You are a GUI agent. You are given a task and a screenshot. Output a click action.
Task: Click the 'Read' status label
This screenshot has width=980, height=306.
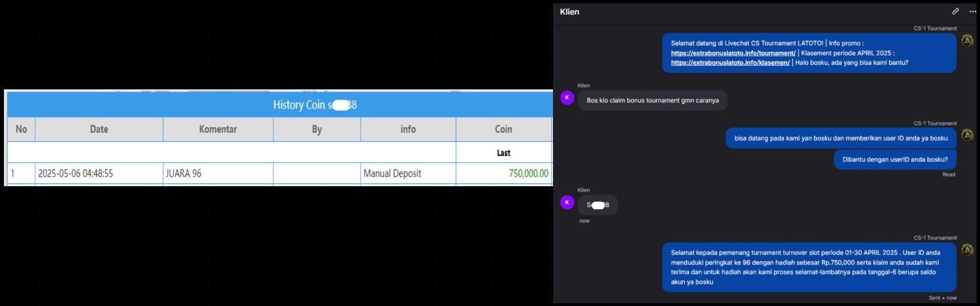[x=948, y=174]
